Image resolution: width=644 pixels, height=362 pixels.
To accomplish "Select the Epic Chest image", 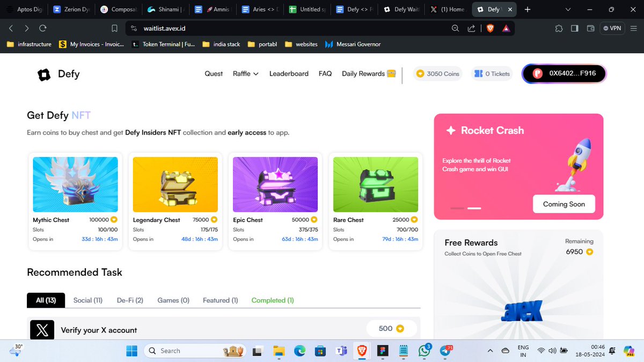I will pyautogui.click(x=275, y=184).
